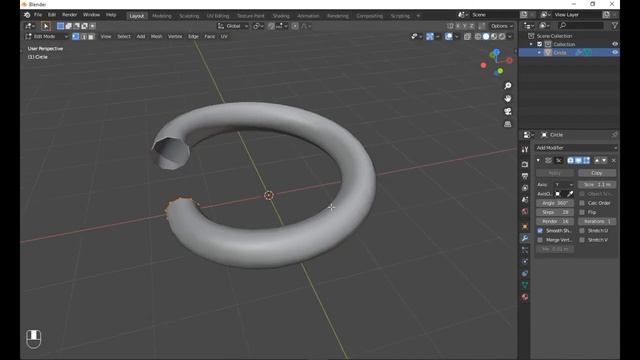640x360 pixels.
Task: Open shading options dropdown arrow
Action: 510,36
